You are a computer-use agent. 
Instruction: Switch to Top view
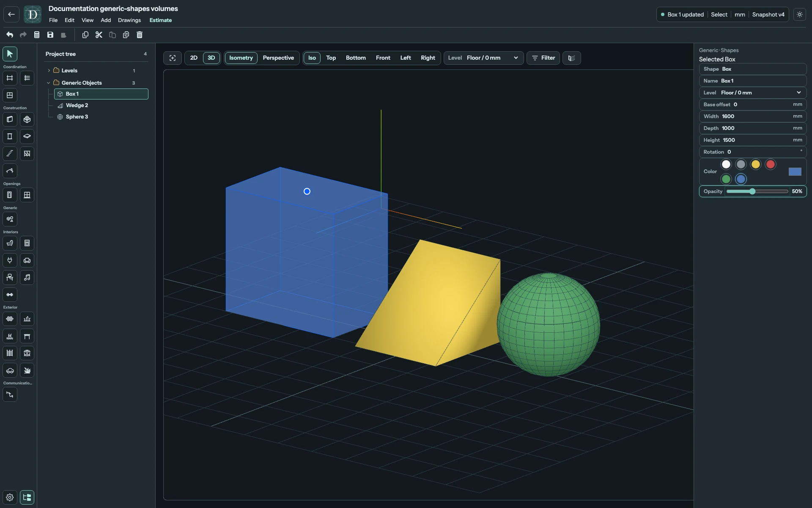[331, 58]
